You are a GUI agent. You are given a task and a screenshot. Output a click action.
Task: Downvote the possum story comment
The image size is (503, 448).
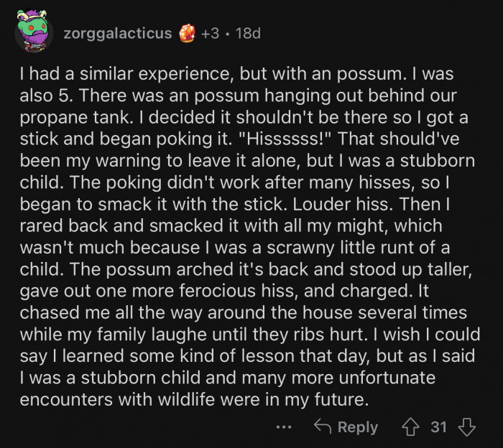click(x=467, y=427)
